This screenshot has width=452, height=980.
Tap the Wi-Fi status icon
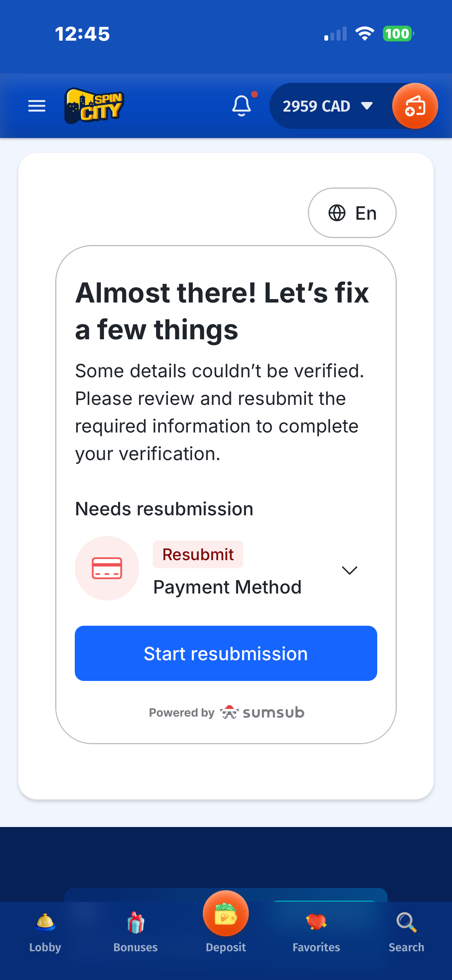coord(365,34)
